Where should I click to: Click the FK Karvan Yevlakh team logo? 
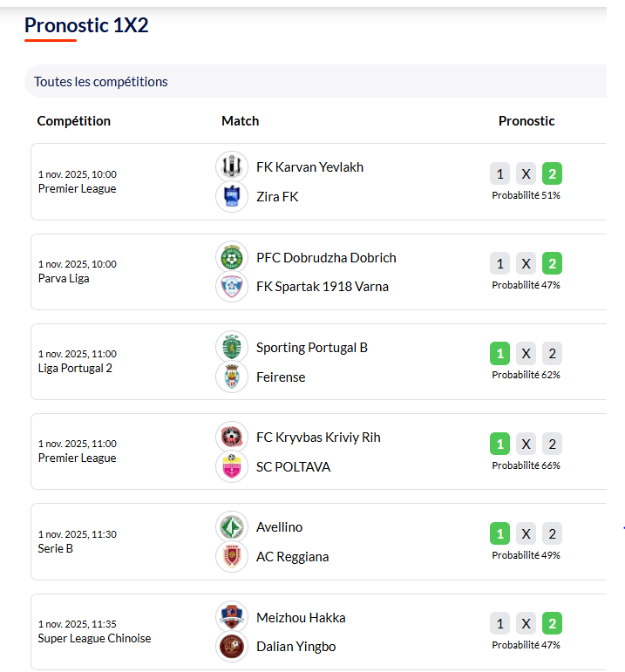[232, 166]
